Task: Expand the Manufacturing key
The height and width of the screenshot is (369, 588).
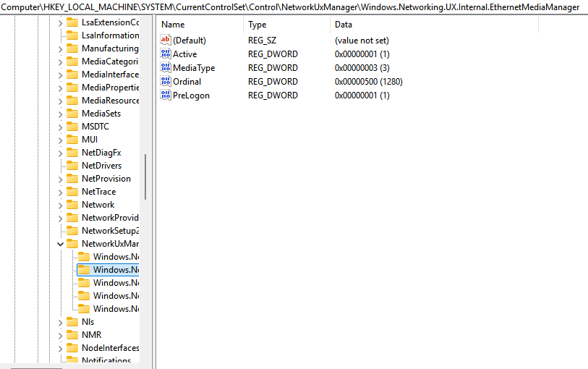Action: click(x=60, y=49)
